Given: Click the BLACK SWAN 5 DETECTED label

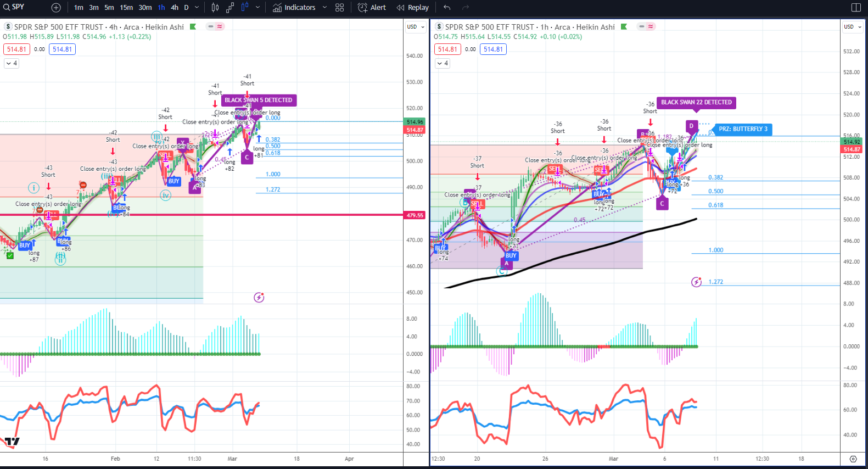Looking at the screenshot, I should pos(259,101).
